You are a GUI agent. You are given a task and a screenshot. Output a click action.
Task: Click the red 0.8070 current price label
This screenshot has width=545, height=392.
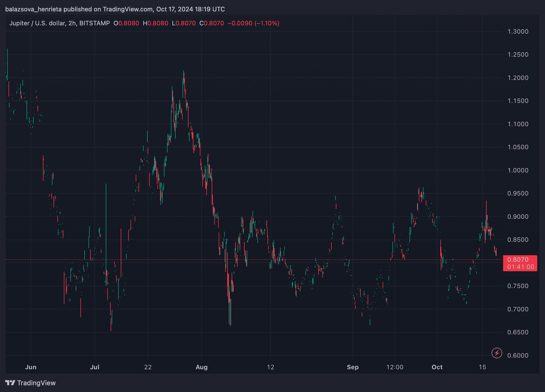tap(518, 260)
